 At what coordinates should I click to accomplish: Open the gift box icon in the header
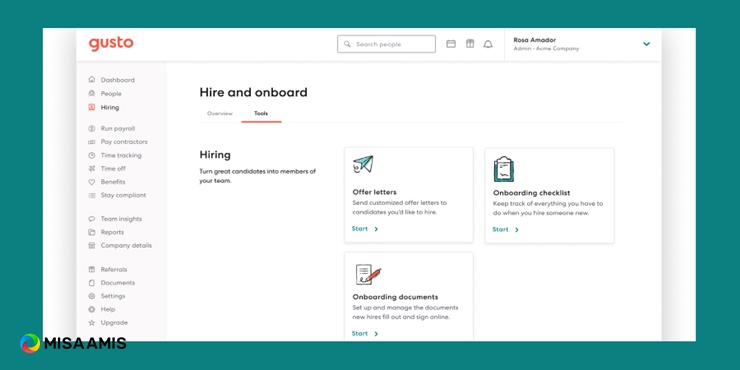pyautogui.click(x=470, y=44)
